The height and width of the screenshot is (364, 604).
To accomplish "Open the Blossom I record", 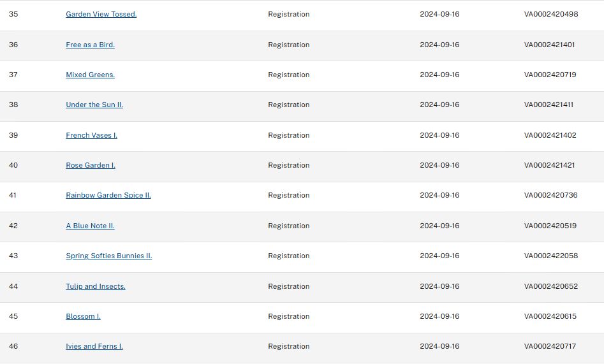I will pyautogui.click(x=83, y=316).
